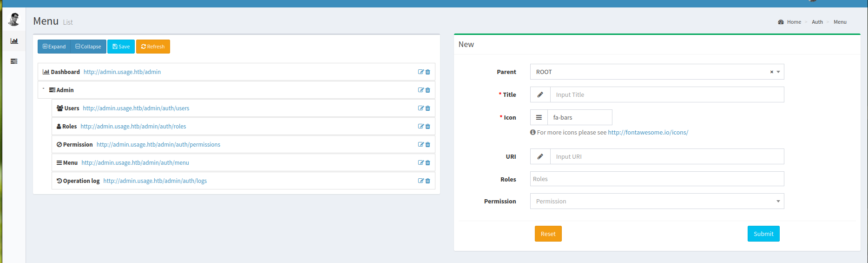Click Auth in the breadcrumb
868x263 pixels.
click(817, 22)
